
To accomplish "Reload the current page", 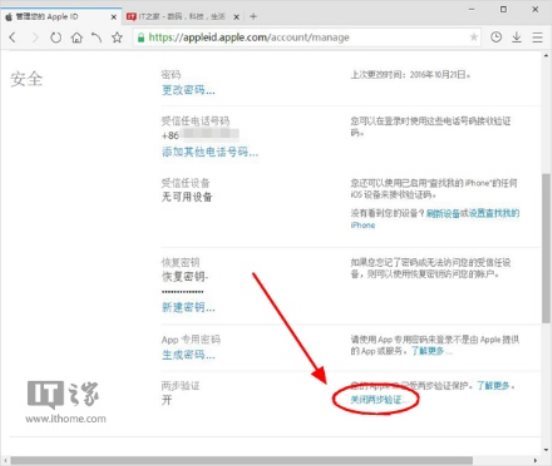I will point(56,37).
